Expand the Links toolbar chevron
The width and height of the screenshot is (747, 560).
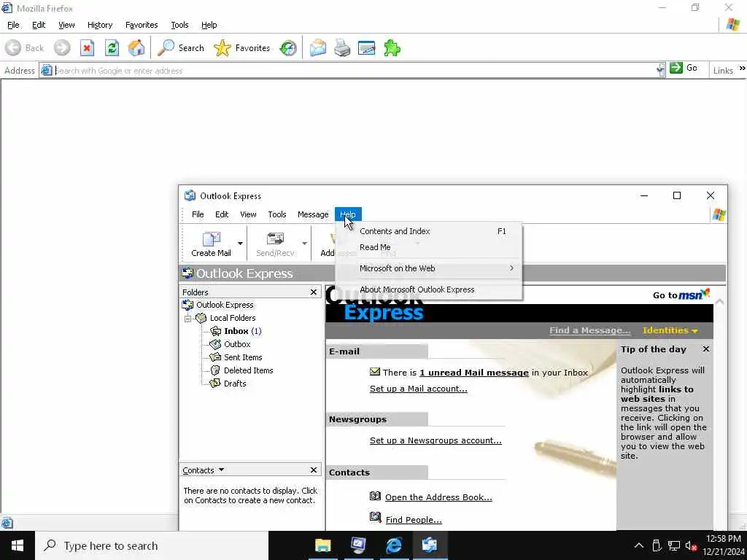coord(742,68)
